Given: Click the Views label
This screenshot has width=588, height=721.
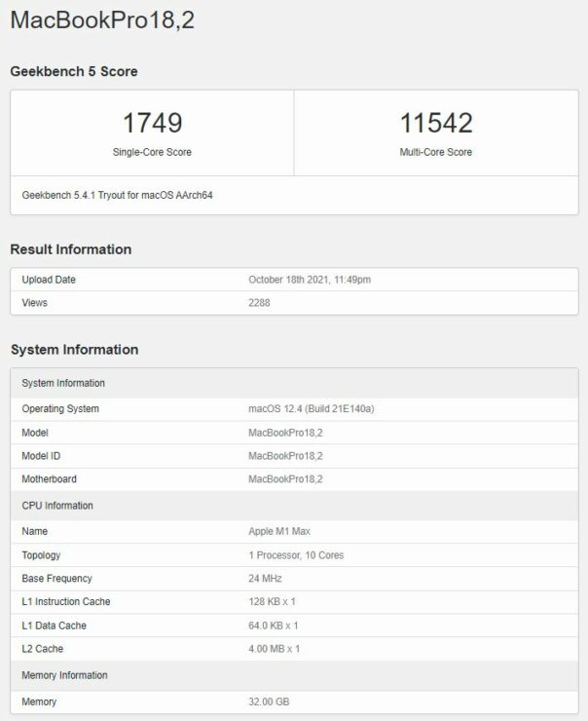Looking at the screenshot, I should [x=34, y=303].
